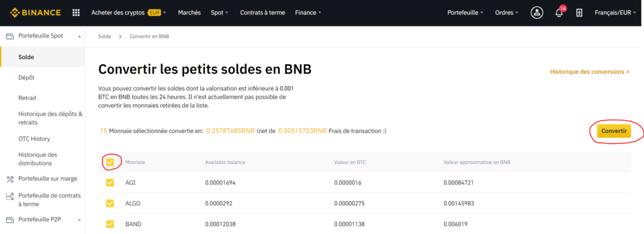Screen dimensions: 644x234
Task: Click AGI BNB value 0.00084721
Action: click(x=458, y=182)
